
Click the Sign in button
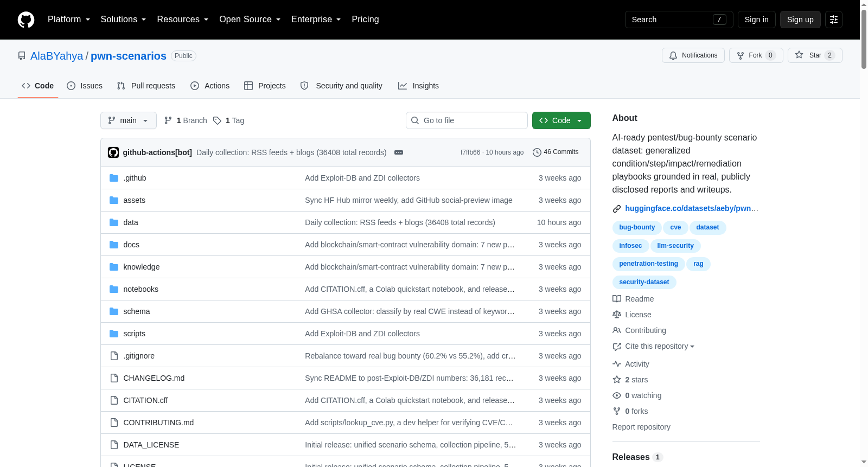pyautogui.click(x=757, y=20)
